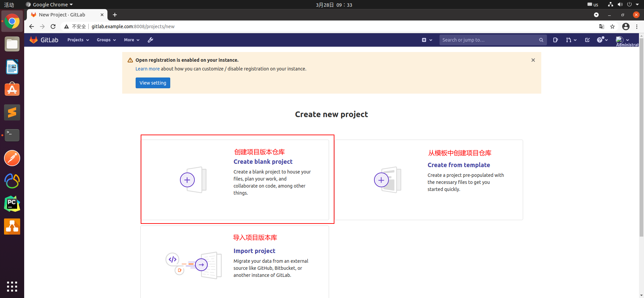Click the GitLab fox logo in the navbar
The height and width of the screenshot is (298, 644).
click(34, 40)
